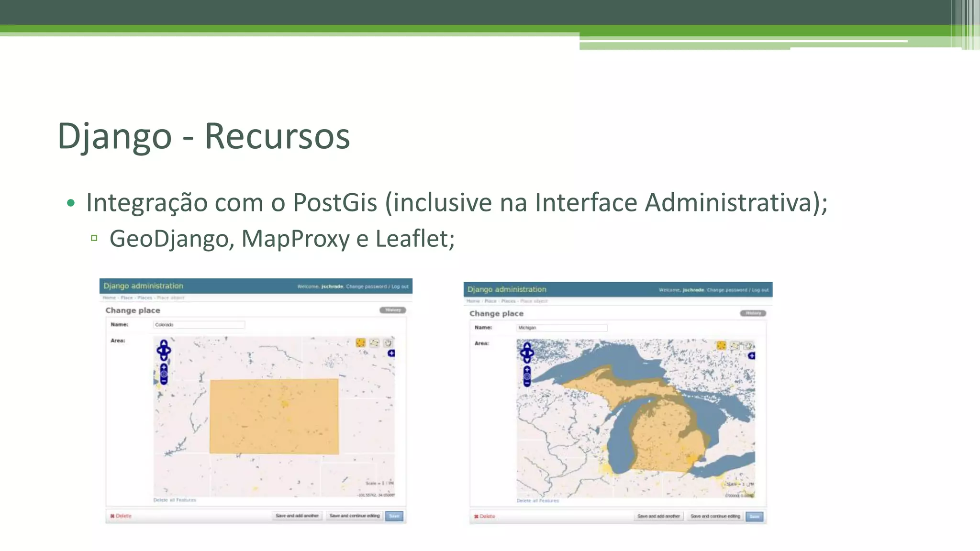980x551 pixels.
Task: Pan the Michigan map right with arrow
Action: coord(531,353)
